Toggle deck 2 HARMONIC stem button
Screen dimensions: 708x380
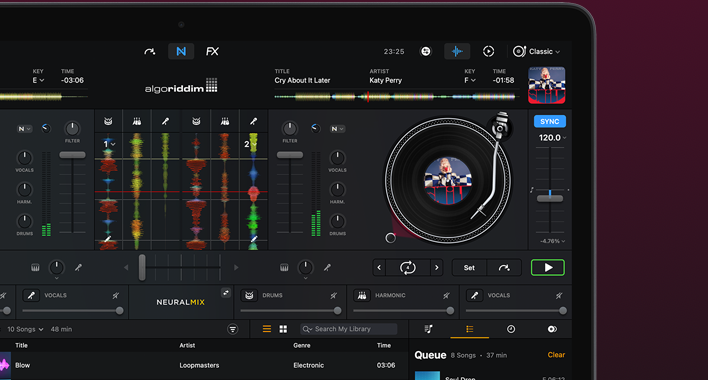point(362,295)
